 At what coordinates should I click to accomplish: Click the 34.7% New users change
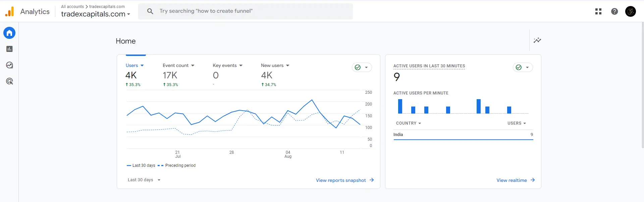tap(269, 85)
